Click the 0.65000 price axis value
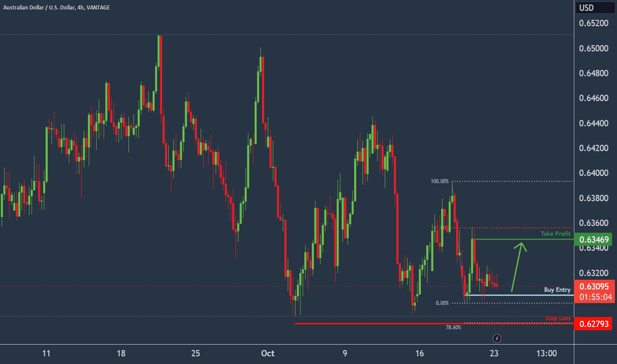This screenshot has height=364, width=617. click(x=593, y=48)
